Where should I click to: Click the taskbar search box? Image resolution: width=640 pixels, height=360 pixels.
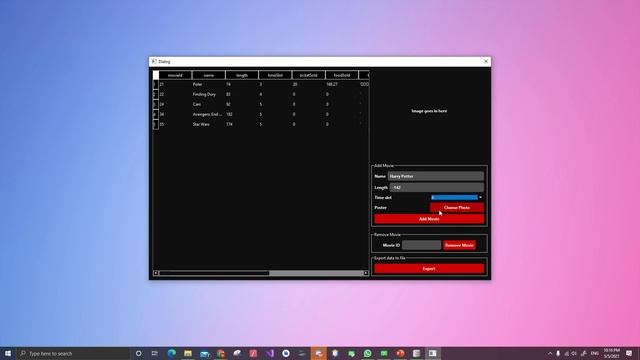pos(73,353)
